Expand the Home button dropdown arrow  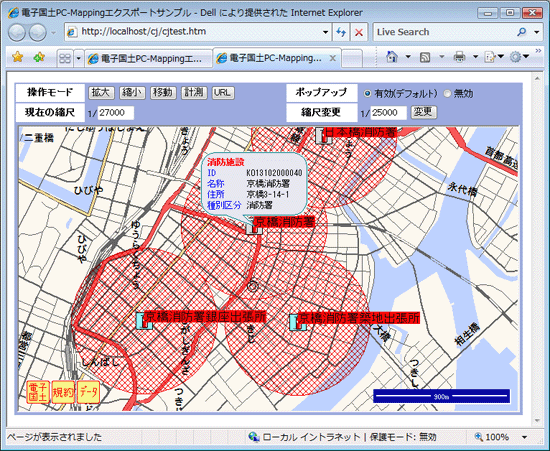[408, 56]
